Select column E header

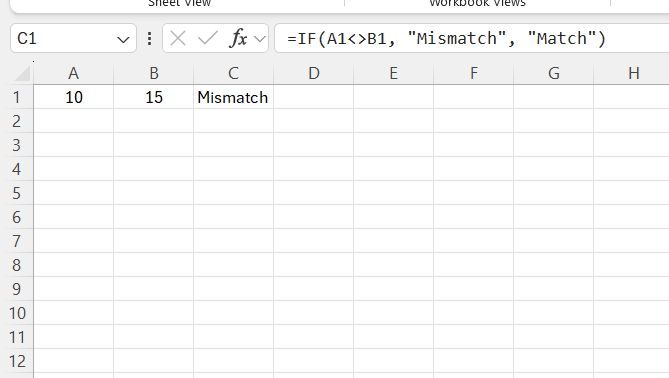393,73
